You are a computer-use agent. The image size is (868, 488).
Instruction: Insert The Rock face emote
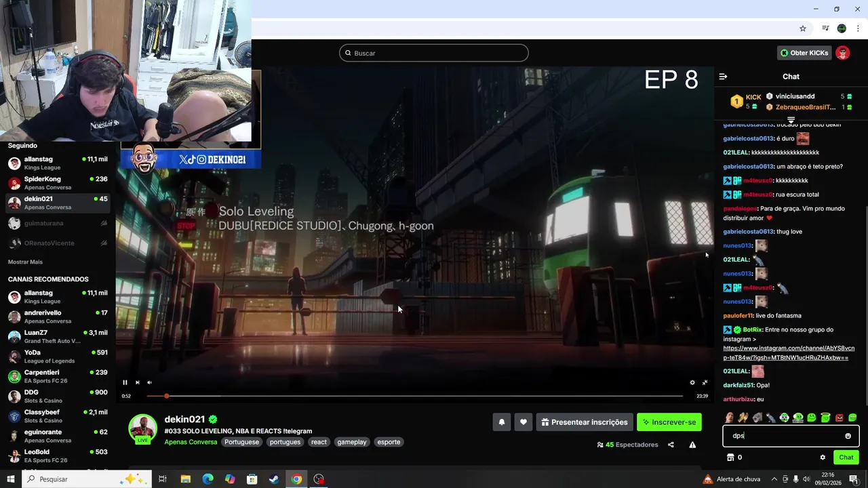click(x=729, y=418)
